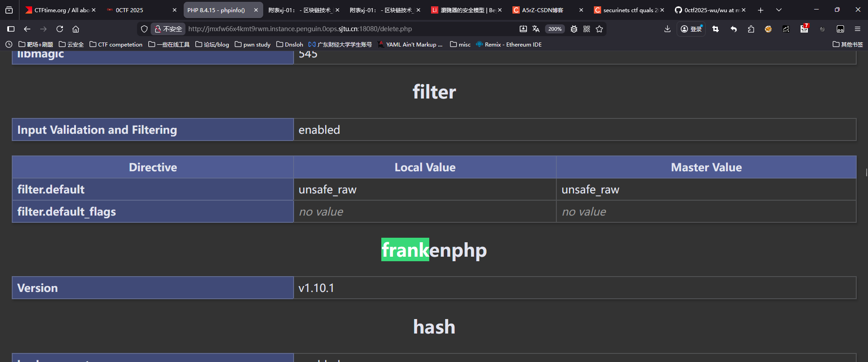Bookmark this page with the star icon

coord(599,29)
